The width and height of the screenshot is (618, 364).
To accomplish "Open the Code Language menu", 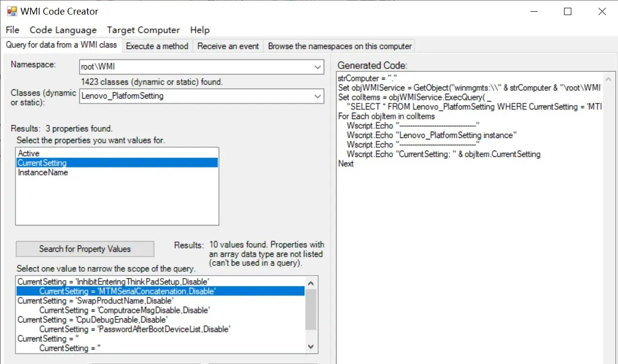I will [63, 30].
